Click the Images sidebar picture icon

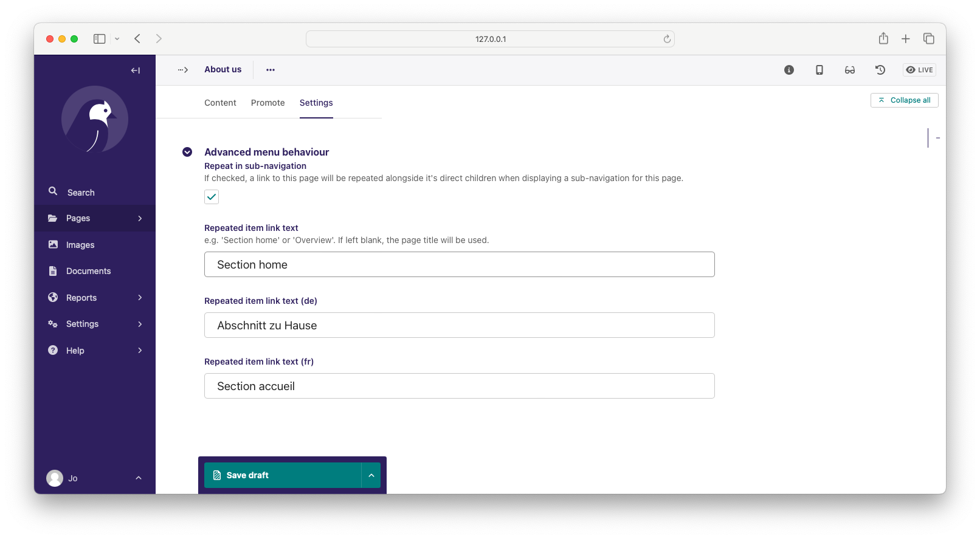(53, 244)
